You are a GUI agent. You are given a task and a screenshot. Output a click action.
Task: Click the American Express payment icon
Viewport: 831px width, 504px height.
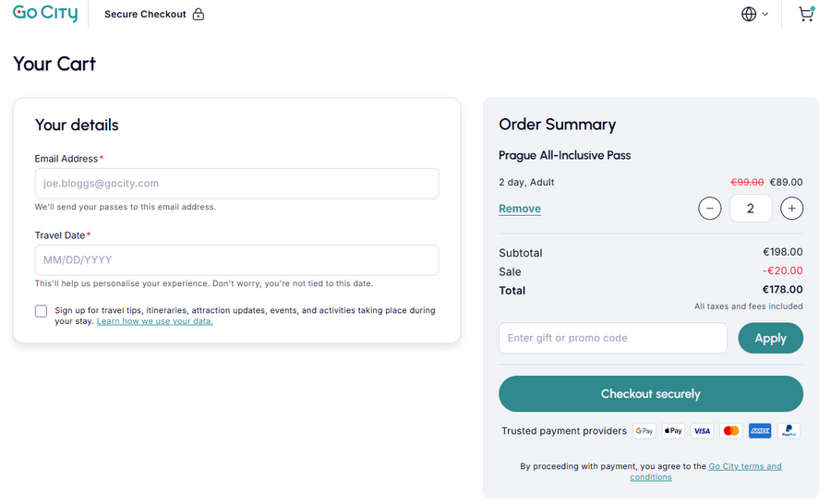760,431
